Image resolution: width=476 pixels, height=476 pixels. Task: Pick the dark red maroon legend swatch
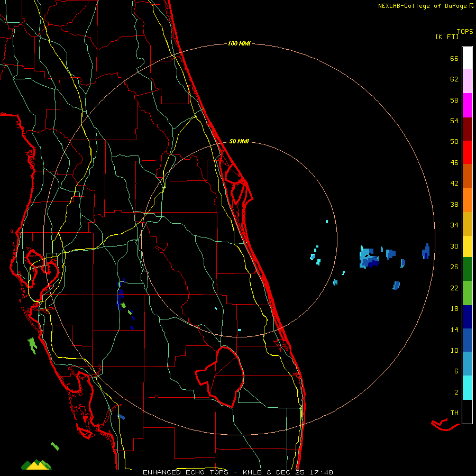point(467,129)
